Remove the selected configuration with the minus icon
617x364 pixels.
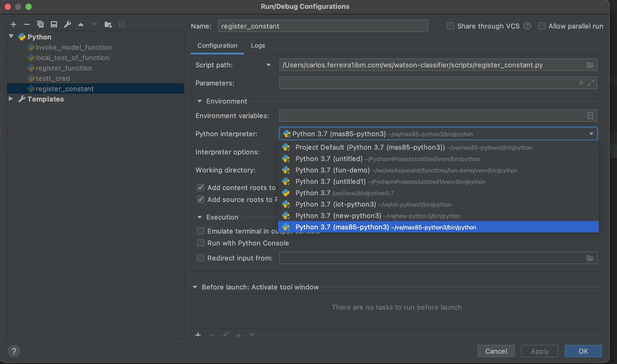[27, 25]
